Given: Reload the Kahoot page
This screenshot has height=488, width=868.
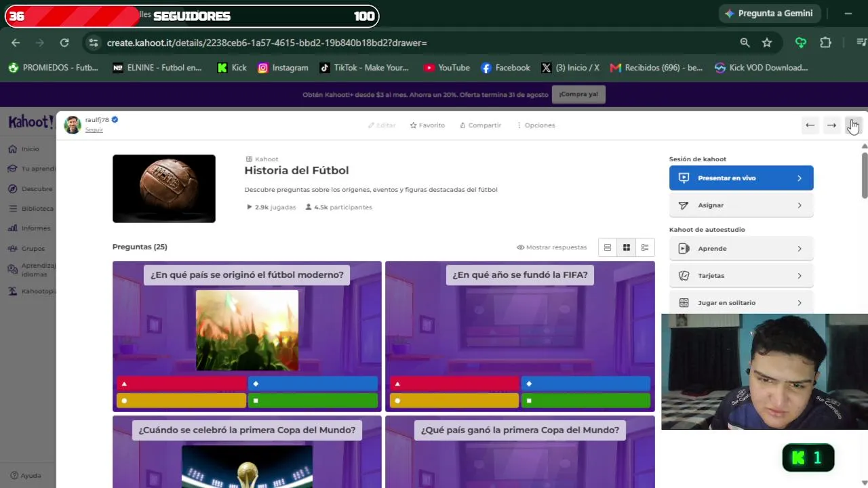Looking at the screenshot, I should [64, 43].
